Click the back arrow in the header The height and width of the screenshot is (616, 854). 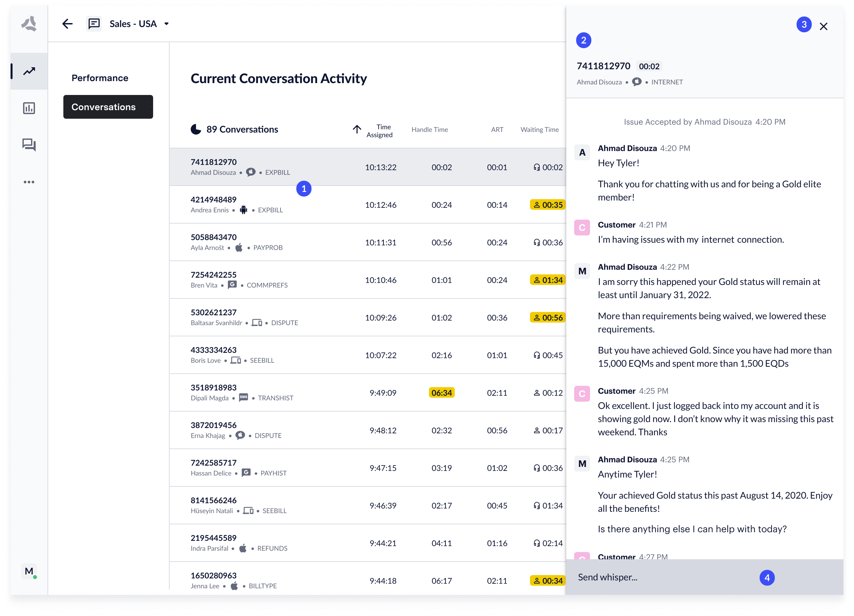coord(67,24)
